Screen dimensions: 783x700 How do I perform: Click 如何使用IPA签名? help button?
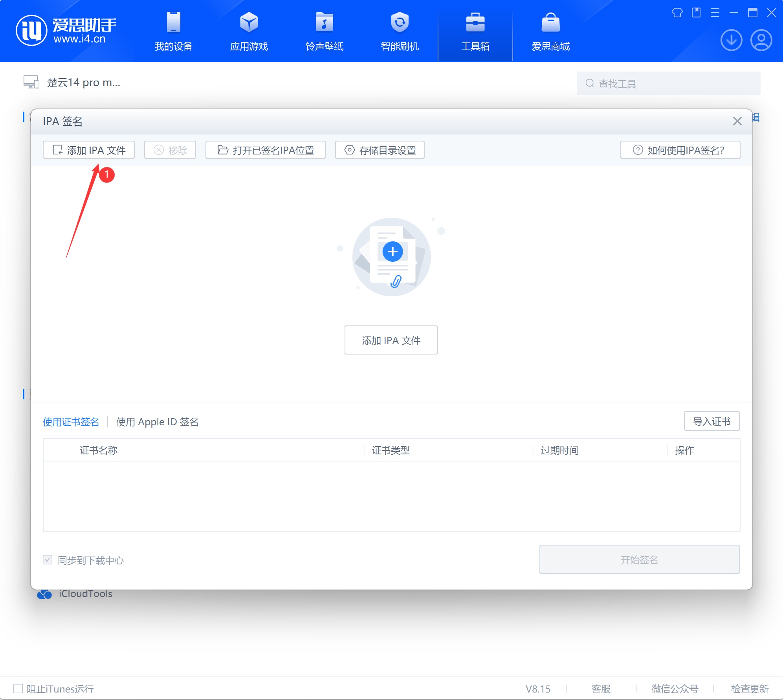(x=680, y=150)
